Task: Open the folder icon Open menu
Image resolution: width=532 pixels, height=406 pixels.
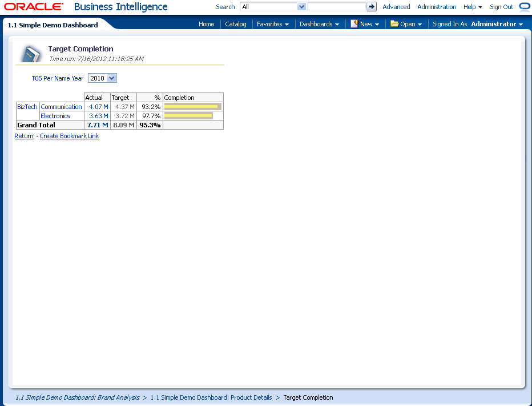Action: click(406, 24)
